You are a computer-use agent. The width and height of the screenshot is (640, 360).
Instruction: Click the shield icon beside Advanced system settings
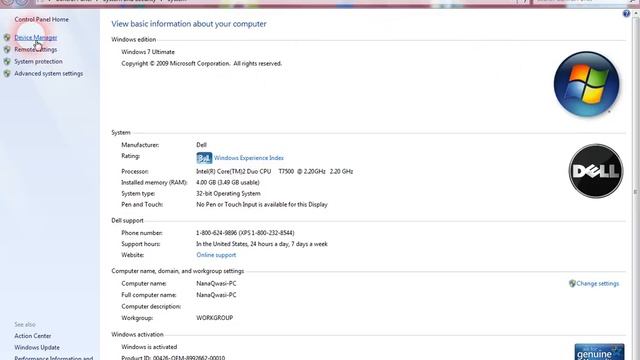(x=7, y=73)
